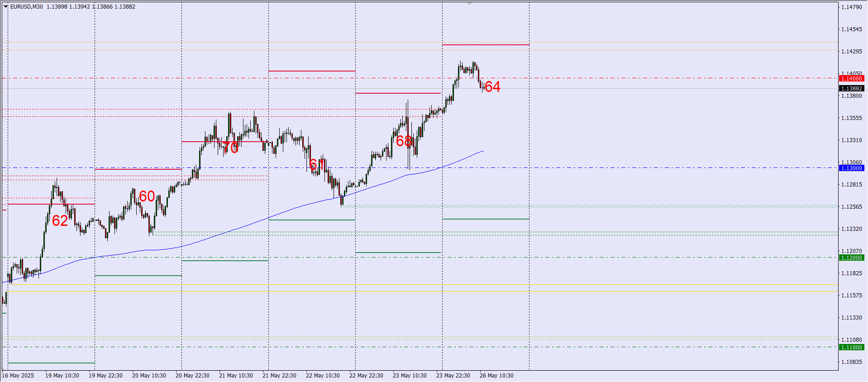Click the 20 May 10:30 time label
Viewport: 868px width, 382px height.
pyautogui.click(x=149, y=376)
